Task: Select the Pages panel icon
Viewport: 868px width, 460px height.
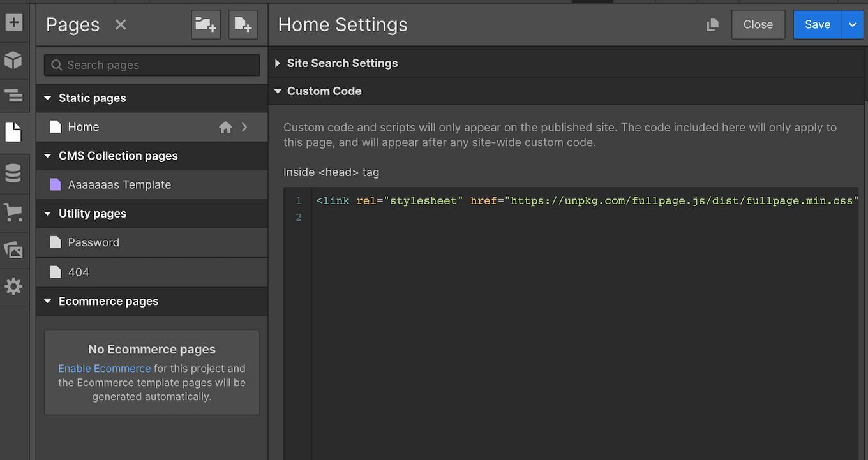Action: (13, 133)
